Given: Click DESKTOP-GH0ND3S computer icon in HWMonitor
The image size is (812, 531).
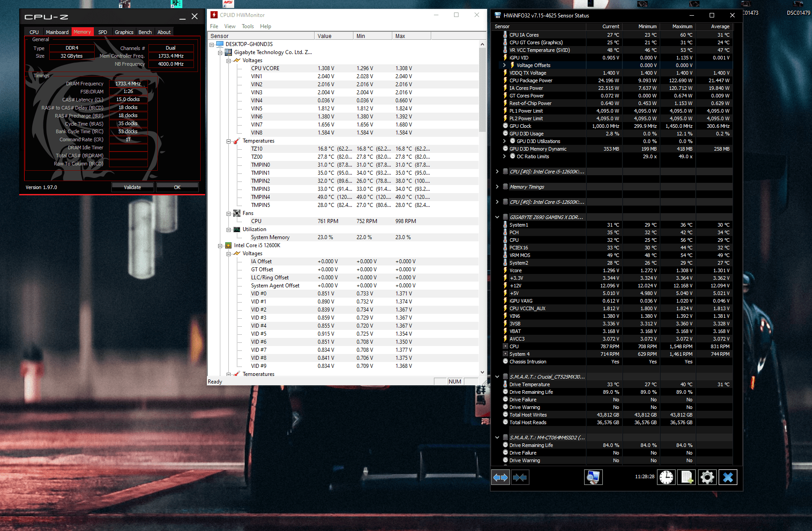Looking at the screenshot, I should click(x=220, y=44).
